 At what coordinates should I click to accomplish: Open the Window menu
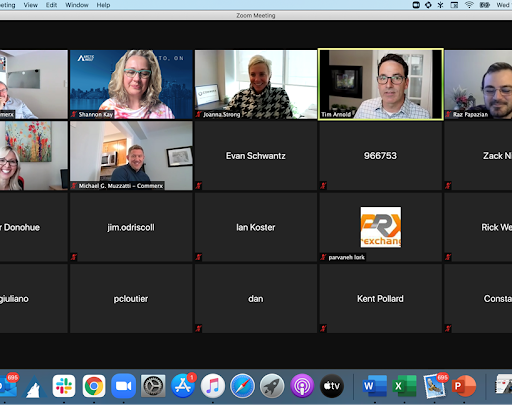coord(77,5)
